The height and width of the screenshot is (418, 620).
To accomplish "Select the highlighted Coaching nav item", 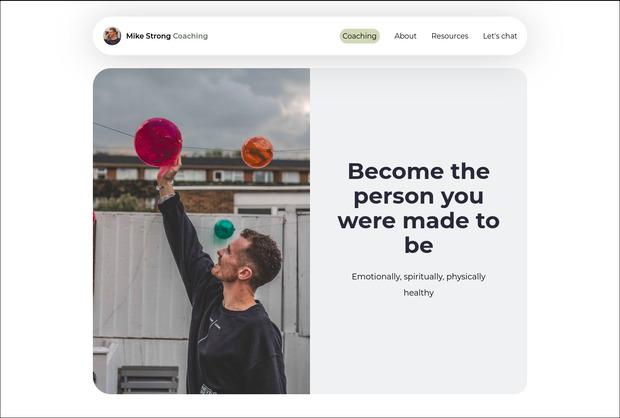I will click(359, 36).
